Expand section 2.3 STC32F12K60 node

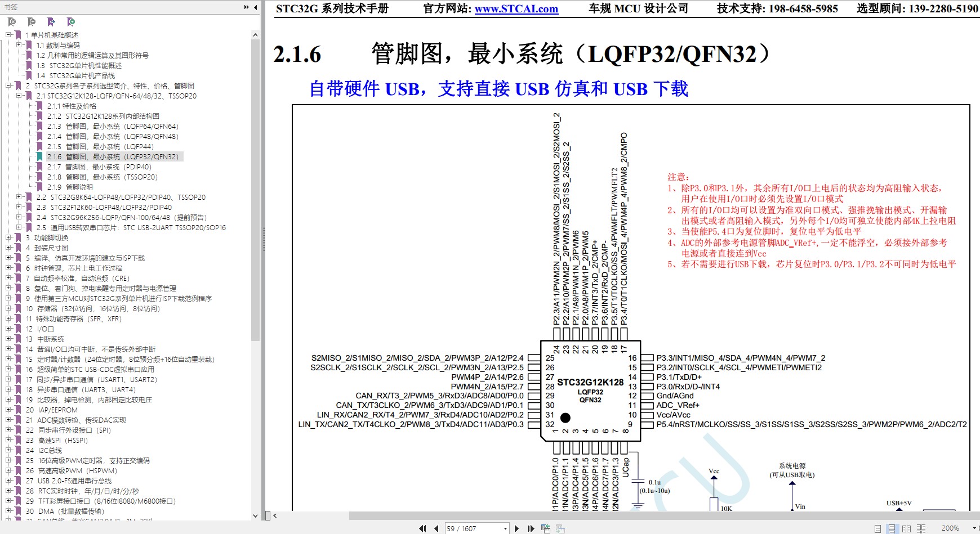coord(19,207)
